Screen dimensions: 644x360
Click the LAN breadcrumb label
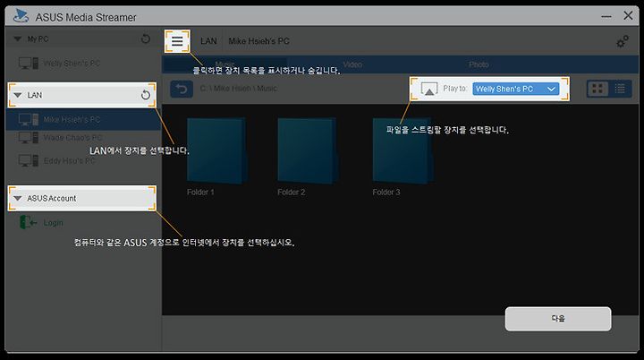(208, 41)
